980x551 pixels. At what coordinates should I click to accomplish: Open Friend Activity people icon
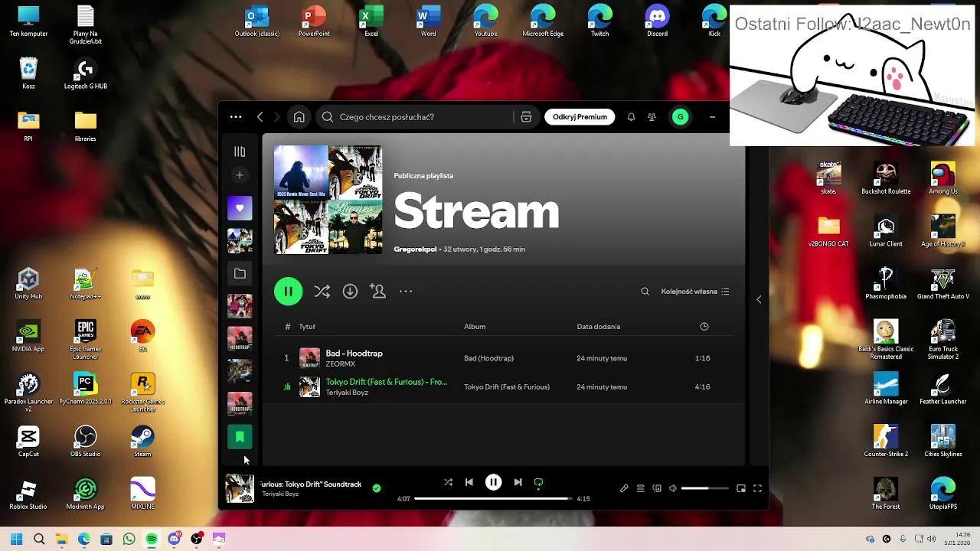[652, 117]
